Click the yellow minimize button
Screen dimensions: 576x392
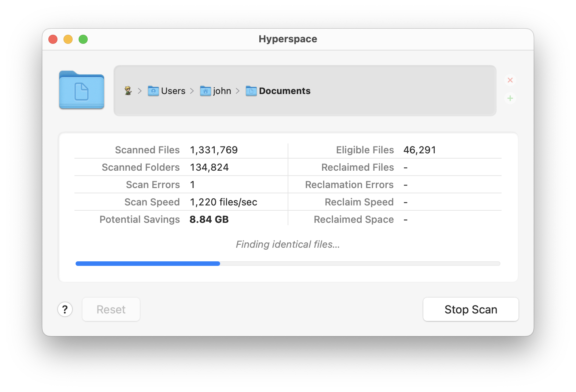(68, 39)
